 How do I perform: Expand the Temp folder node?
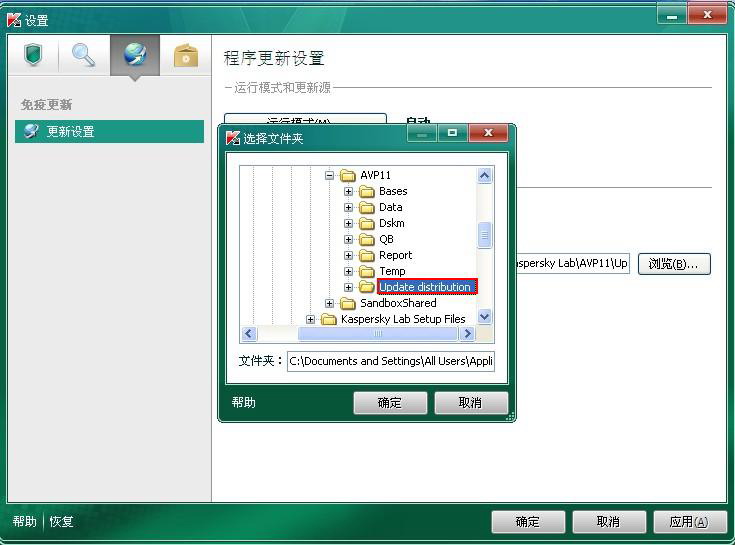click(348, 271)
